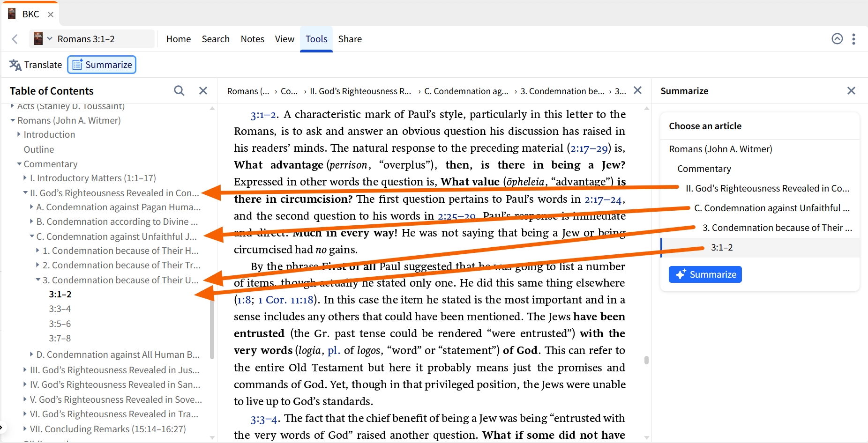Expand V. God's Righteousness Revealed in Sove...
Viewport: 868px width, 443px height.
point(25,399)
